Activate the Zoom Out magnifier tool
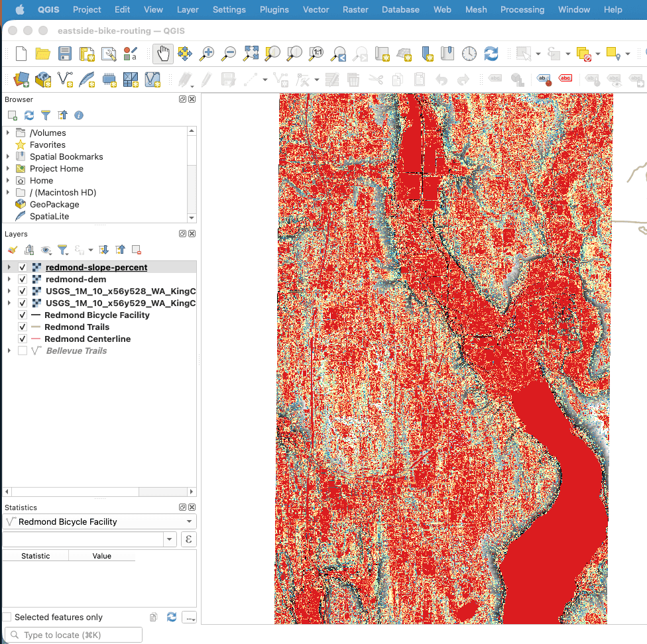 229,54
